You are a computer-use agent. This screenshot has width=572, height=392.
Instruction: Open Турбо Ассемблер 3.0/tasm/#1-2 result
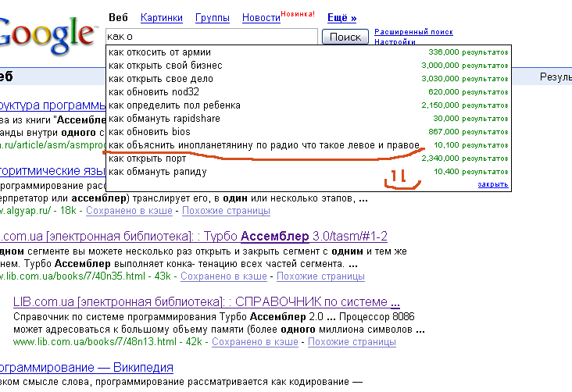(193, 237)
